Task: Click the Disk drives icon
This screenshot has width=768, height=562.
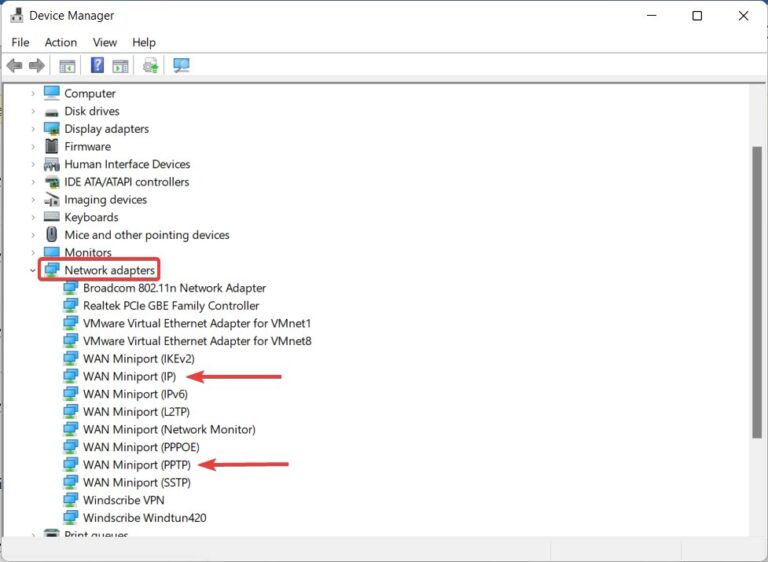Action: 51,113
